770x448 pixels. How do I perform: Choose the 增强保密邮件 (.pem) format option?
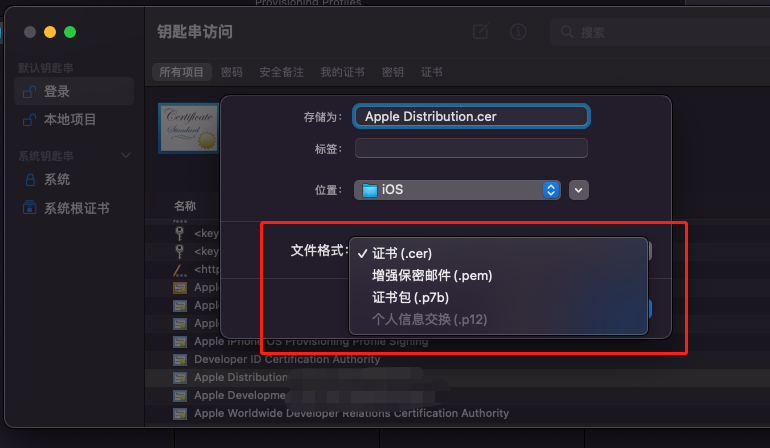[x=432, y=275]
